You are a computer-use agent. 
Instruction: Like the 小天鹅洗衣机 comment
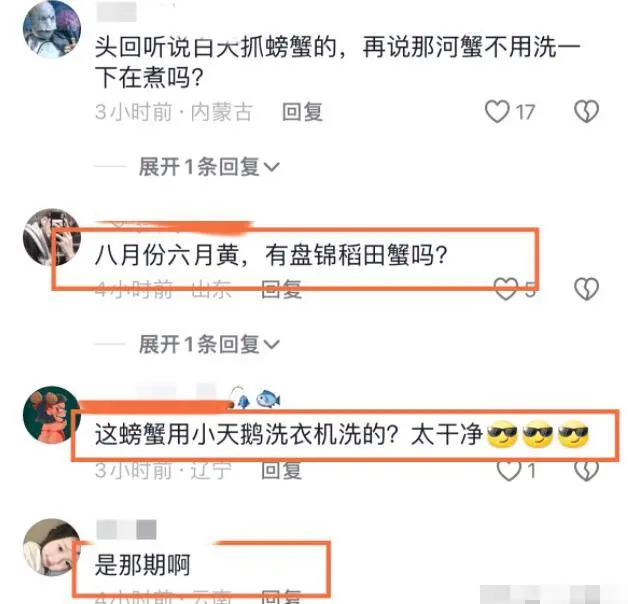coord(509,470)
